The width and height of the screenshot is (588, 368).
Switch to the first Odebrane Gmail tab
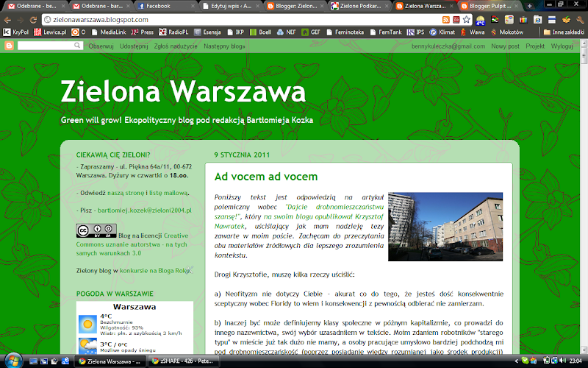point(36,6)
